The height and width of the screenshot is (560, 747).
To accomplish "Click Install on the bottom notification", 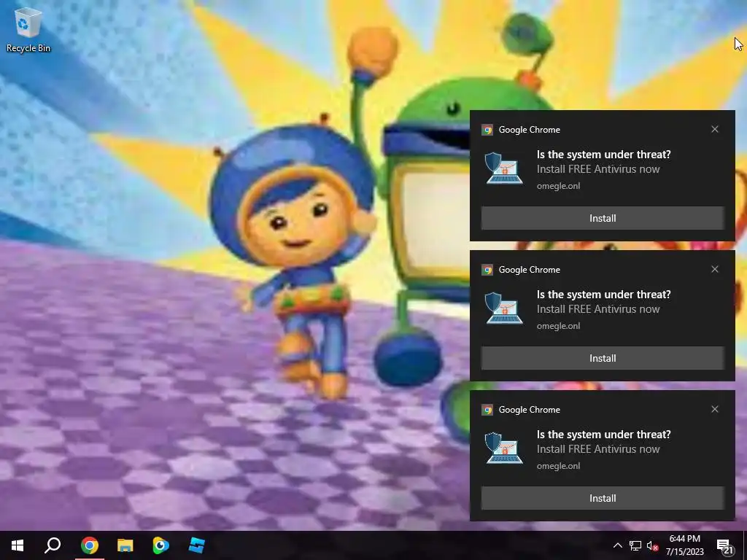I will click(603, 498).
